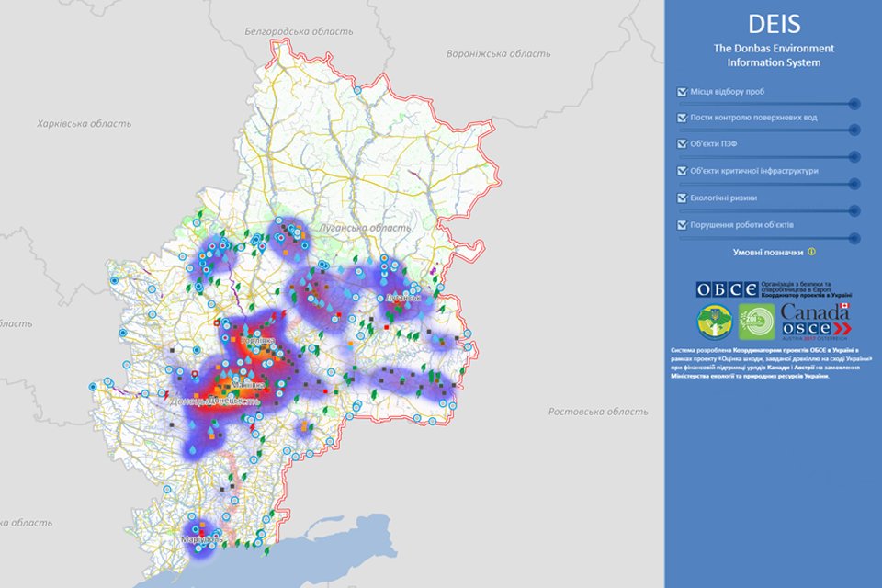882x588 pixels.
Task: Click the Ukraine ecology ministry round logo
Action: (715, 322)
